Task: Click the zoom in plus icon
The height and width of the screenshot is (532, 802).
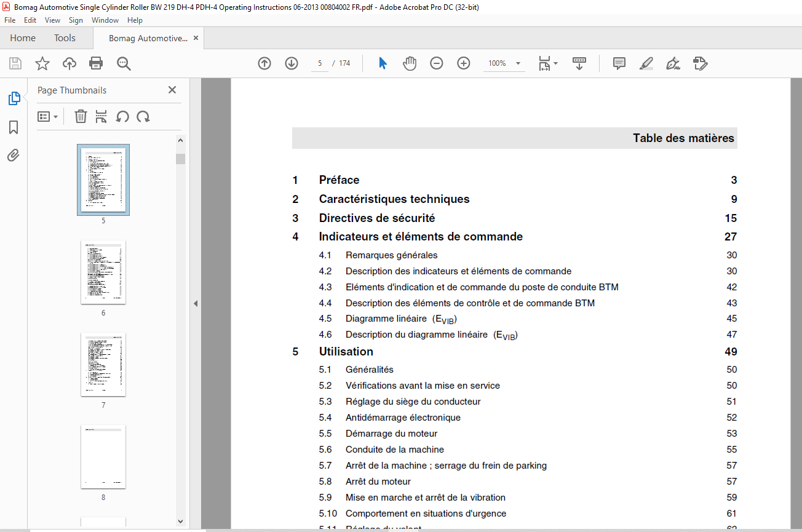Action: 464,63
